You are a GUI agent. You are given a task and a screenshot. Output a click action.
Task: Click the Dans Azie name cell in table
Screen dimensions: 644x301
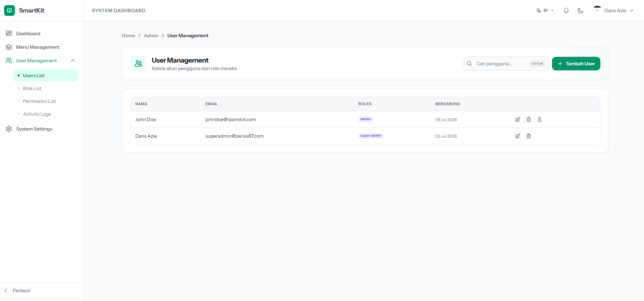click(146, 136)
